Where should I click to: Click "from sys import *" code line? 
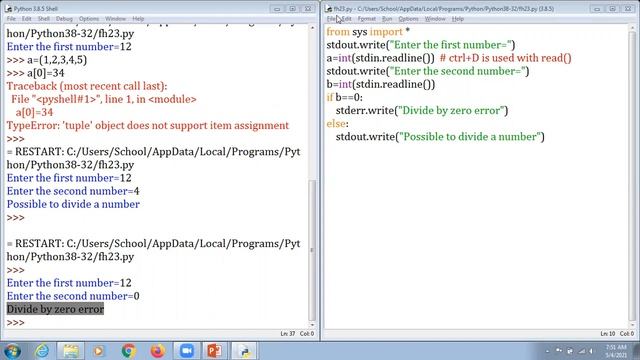[368, 32]
